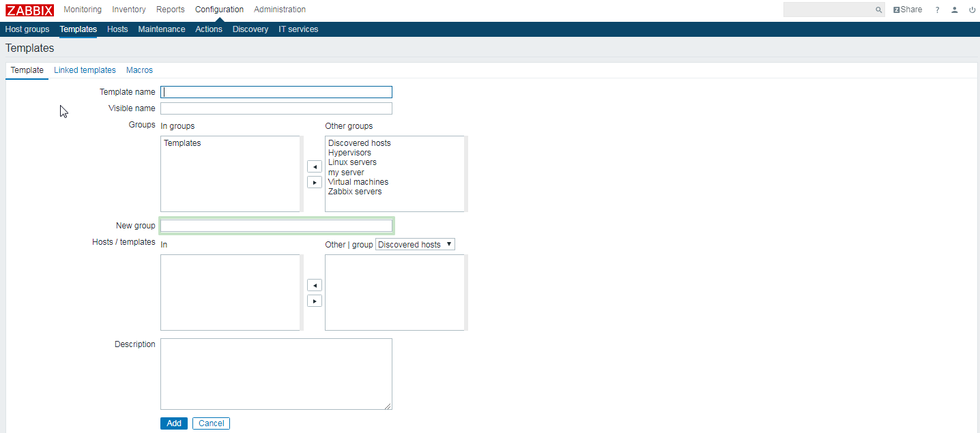
Task: Focus the Template name field
Action: pos(276,92)
